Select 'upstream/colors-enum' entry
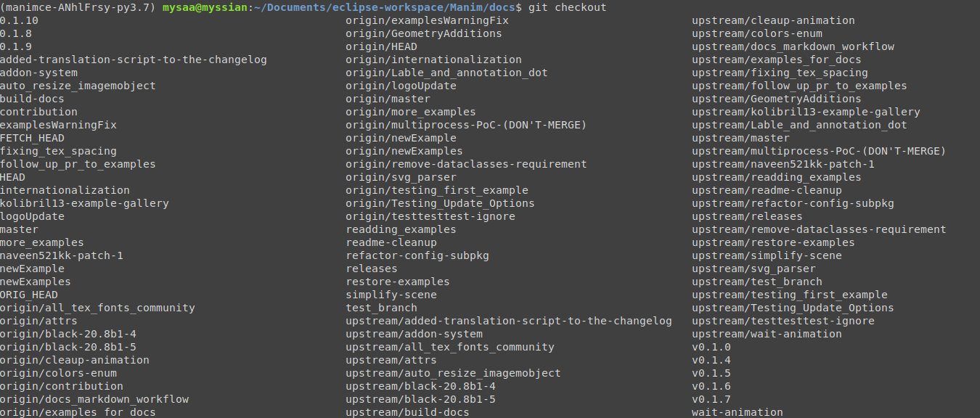 pyautogui.click(x=757, y=33)
